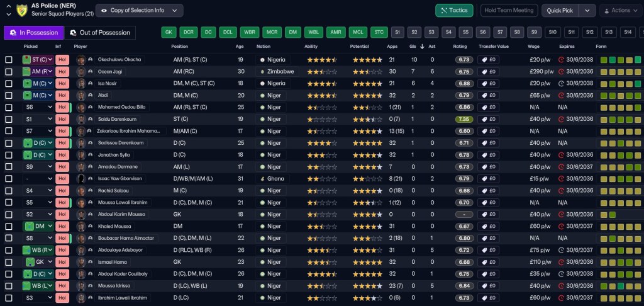Switch to the Out of Possession tab
644x306 pixels.
pos(100,33)
